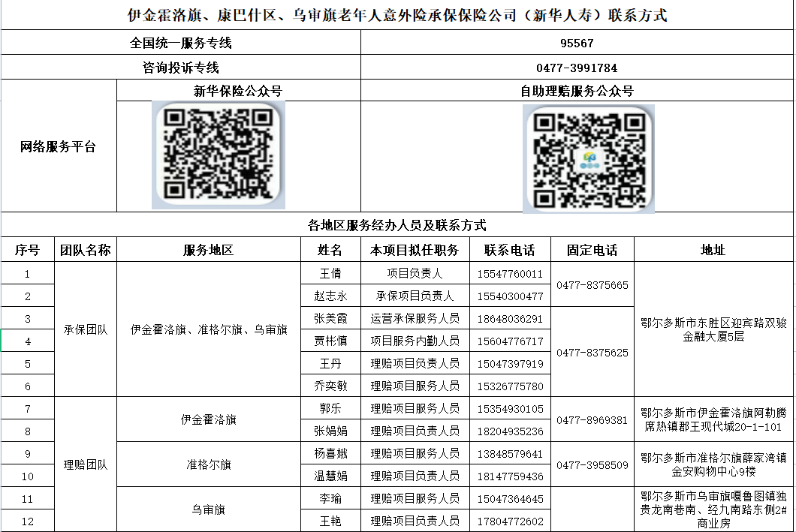The height and width of the screenshot is (532, 796).
Task: Click the 自助理赔服务公众号 QR code image
Action: pyautogui.click(x=589, y=159)
